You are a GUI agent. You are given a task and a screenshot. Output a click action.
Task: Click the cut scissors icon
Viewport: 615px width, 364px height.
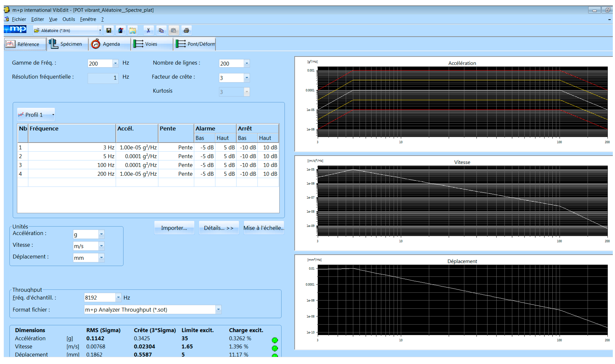tap(148, 30)
